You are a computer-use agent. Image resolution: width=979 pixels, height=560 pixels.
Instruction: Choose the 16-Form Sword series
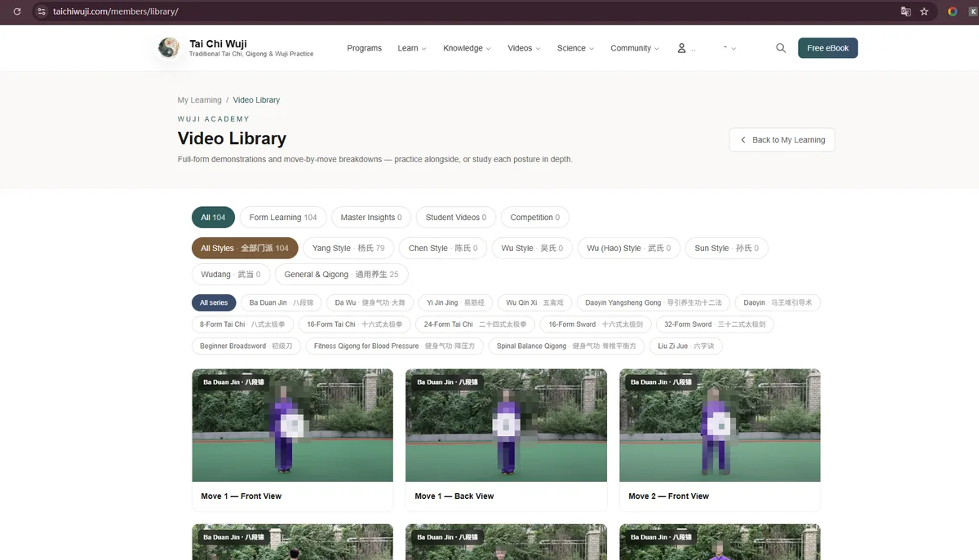[x=595, y=324]
